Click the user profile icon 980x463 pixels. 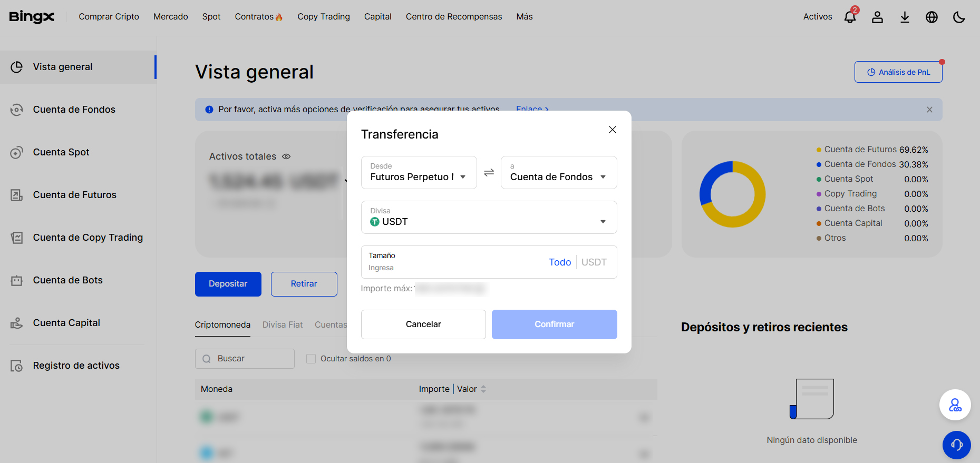877,17
